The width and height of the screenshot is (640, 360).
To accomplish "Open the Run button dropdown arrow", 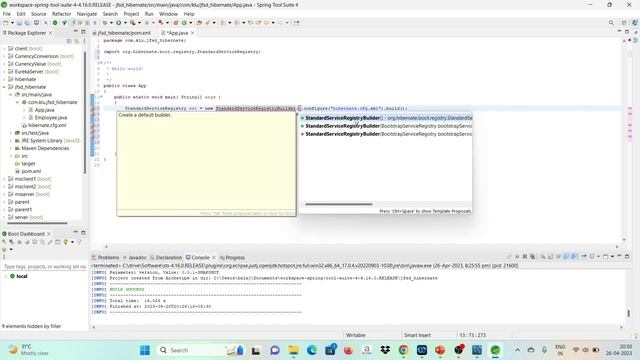I will [125, 22].
